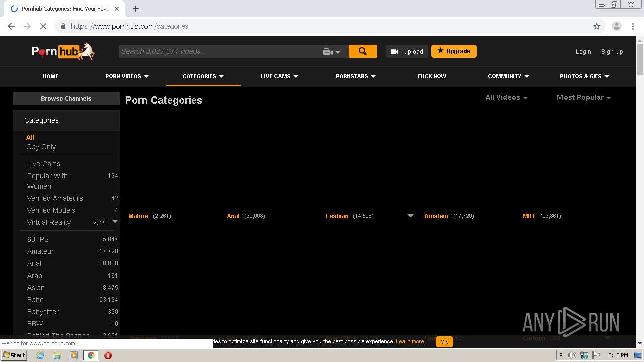Click the browser address bar URL

coord(129,26)
